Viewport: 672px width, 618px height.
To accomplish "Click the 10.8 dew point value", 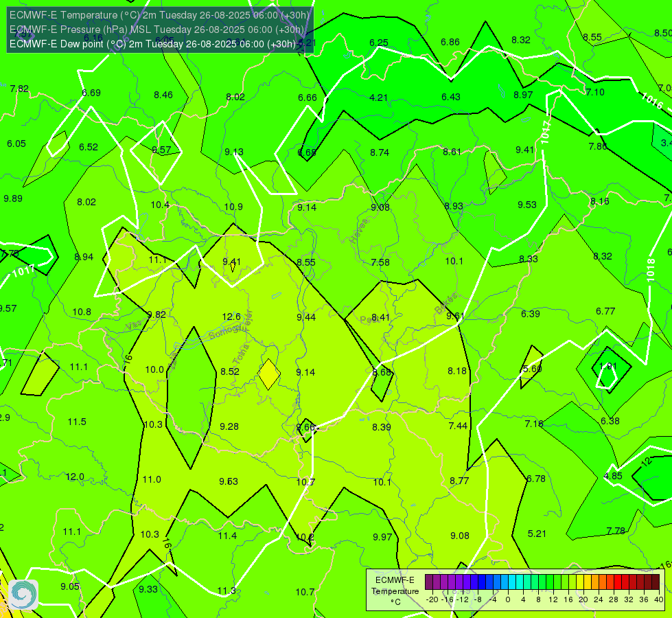I will (82, 312).
